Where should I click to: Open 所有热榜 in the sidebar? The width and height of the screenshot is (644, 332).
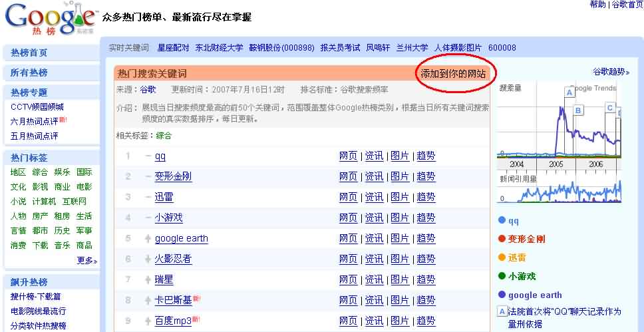pos(29,73)
